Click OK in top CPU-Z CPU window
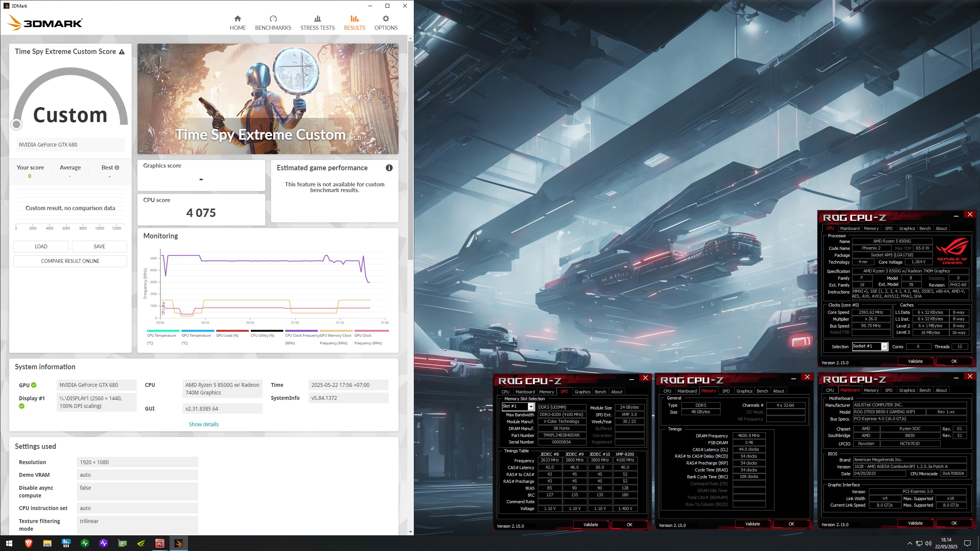 tap(954, 361)
